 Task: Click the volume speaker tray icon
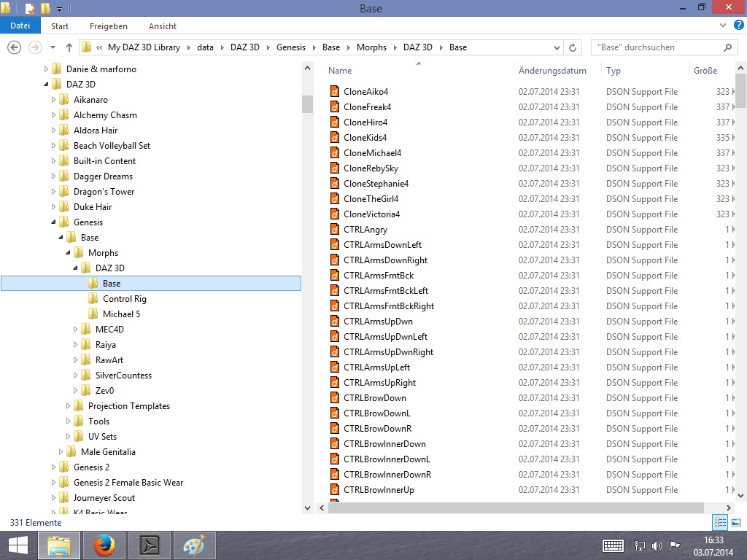click(x=657, y=545)
